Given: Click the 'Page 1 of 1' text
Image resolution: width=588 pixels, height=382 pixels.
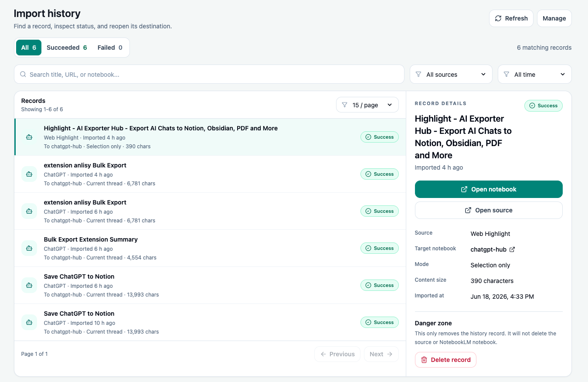Looking at the screenshot, I should 34,354.
